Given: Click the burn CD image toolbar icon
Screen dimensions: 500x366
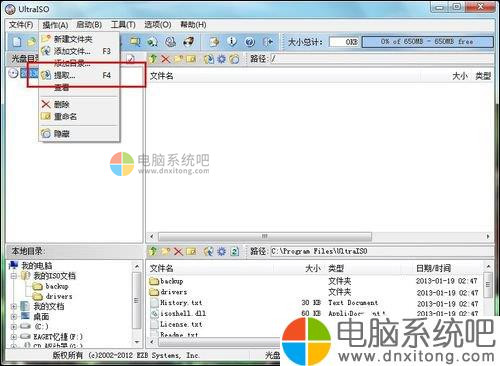Looking at the screenshot, I should (189, 42).
